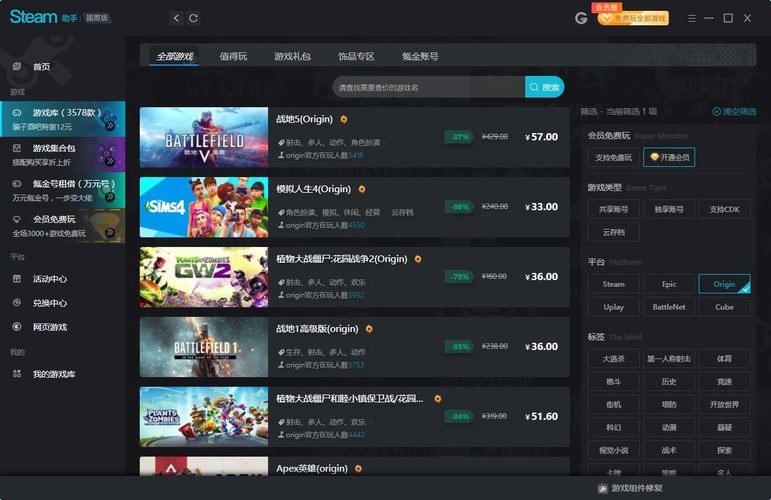Switch to 值得玩 tab
771x500 pixels.
(x=233, y=56)
